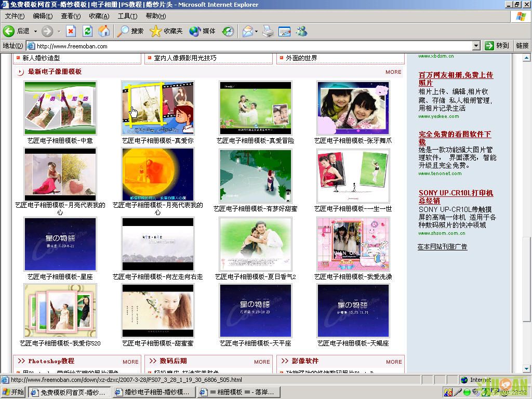Image resolution: width=532 pixels, height=399 pixels.
Task: Click the 艺匠电子相册模板-一生一世 caption link
Action: point(353,209)
